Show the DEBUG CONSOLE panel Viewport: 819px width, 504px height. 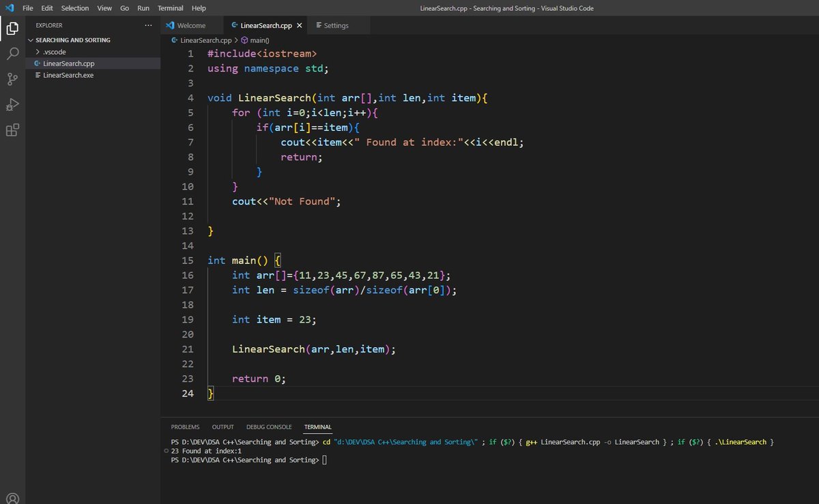coord(269,427)
